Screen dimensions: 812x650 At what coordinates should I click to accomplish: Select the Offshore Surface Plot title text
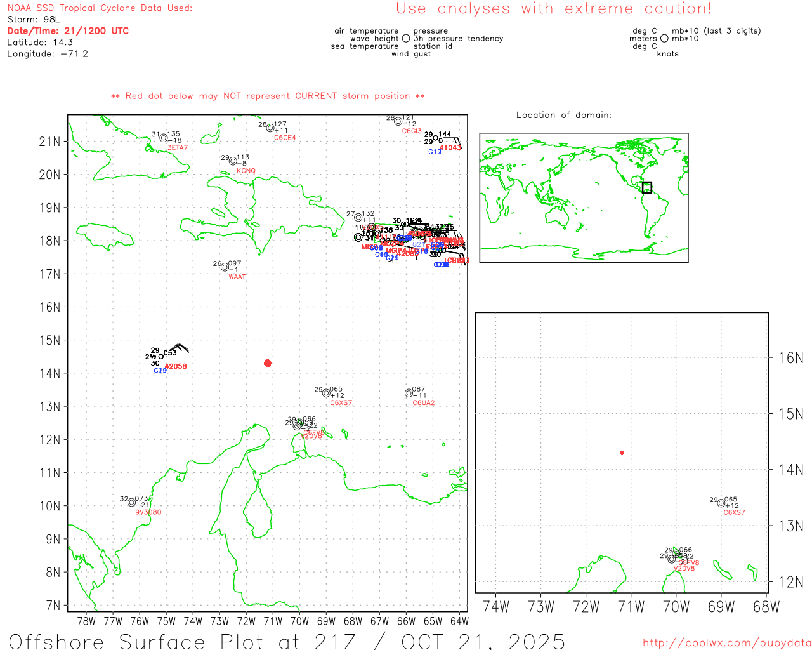pos(287,641)
